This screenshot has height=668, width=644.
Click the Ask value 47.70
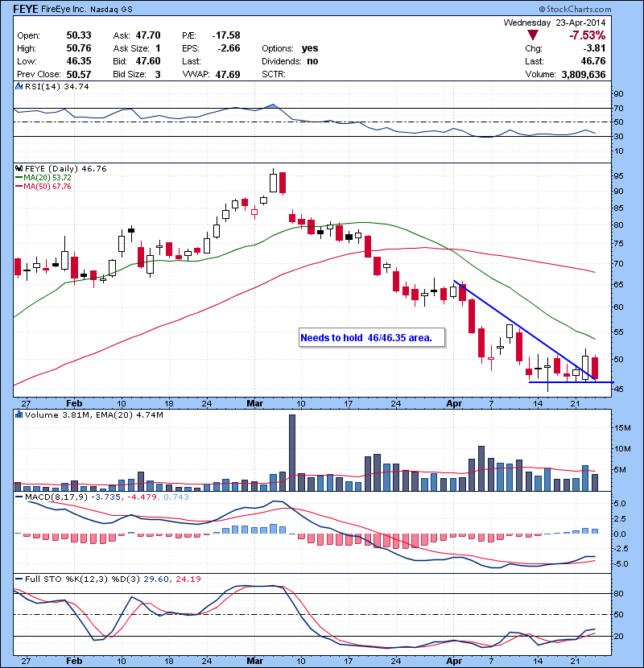click(148, 35)
